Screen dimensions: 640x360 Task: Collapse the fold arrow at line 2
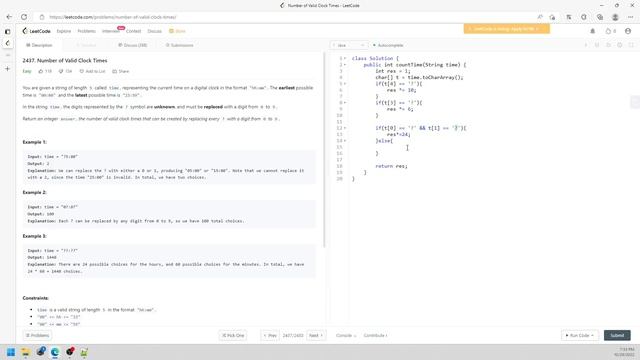pyautogui.click(x=345, y=65)
